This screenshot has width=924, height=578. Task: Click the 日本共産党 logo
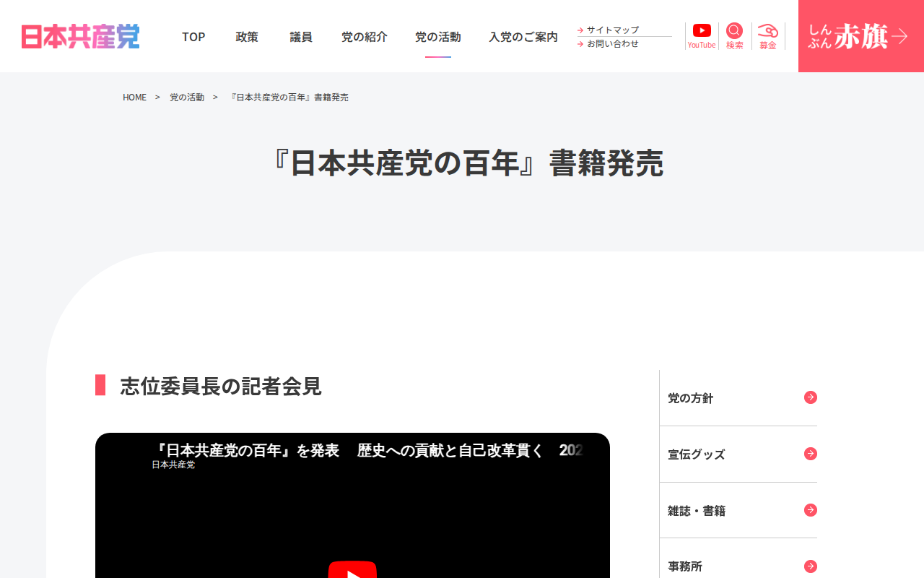pyautogui.click(x=80, y=36)
